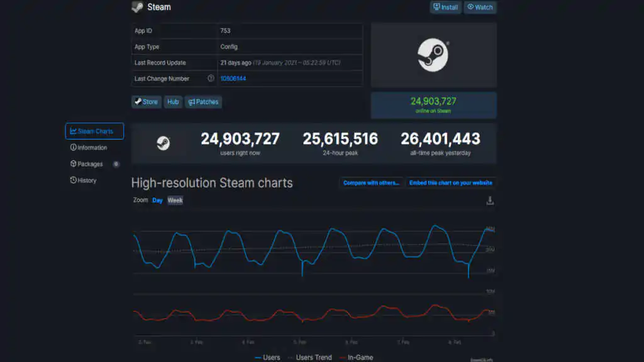Image resolution: width=644 pixels, height=362 pixels.
Task: Click the App ID value 753
Action: (225, 31)
